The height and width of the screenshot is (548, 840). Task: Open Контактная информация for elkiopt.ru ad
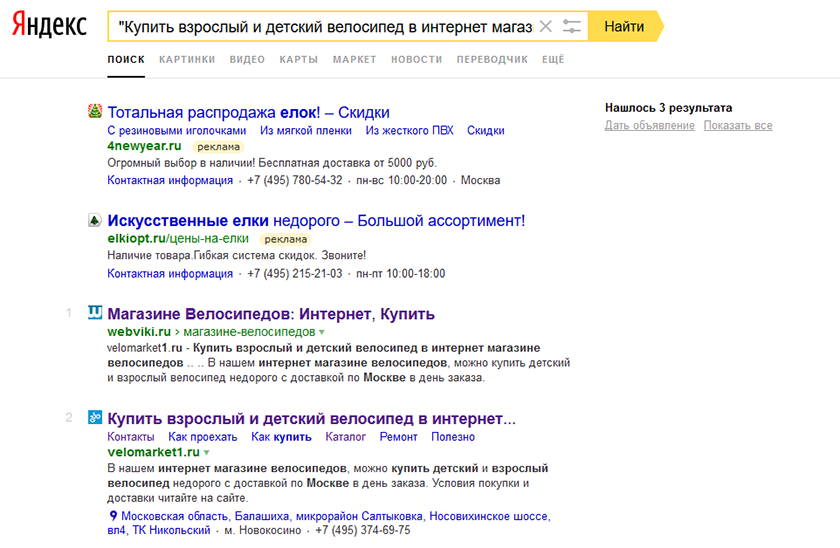pos(170,274)
